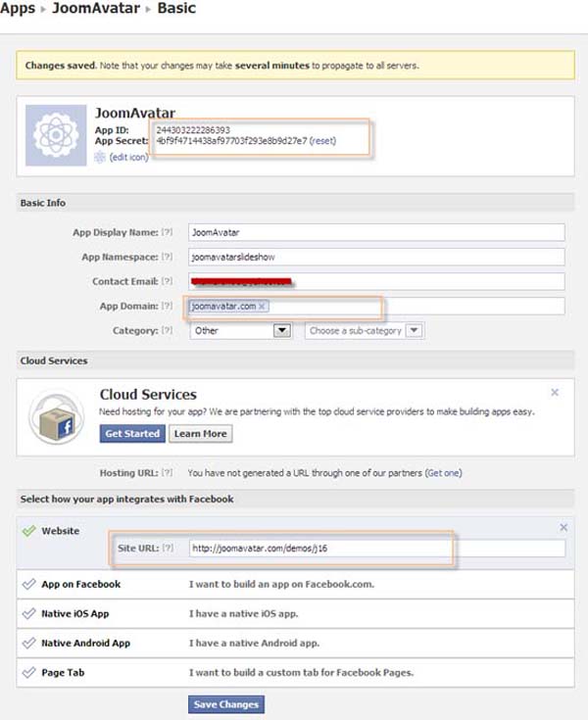This screenshot has width=588, height=720.
Task: Select the App on Facebook row label
Action: [80, 584]
